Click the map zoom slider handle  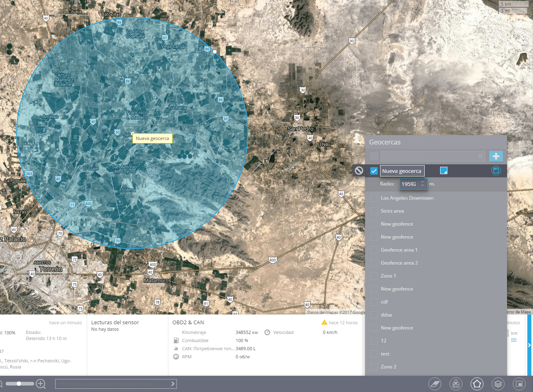(x=19, y=383)
